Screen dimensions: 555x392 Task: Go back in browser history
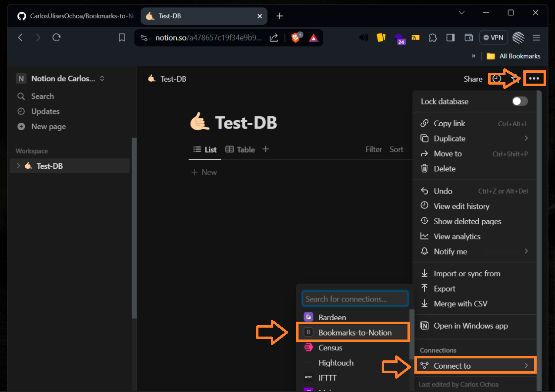pyautogui.click(x=20, y=38)
